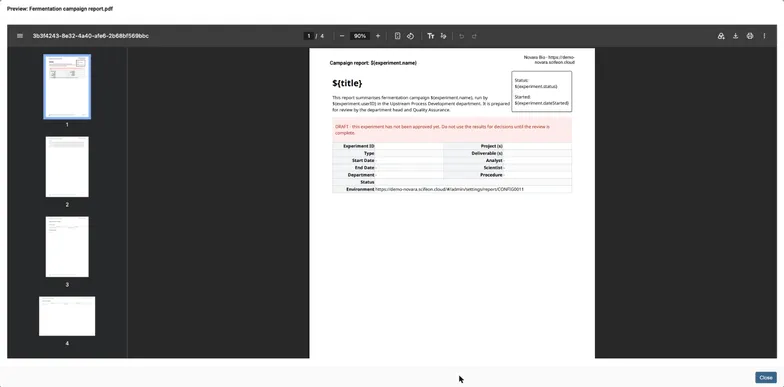
Task: Click the 'Procedure' table label
Action: (491, 175)
